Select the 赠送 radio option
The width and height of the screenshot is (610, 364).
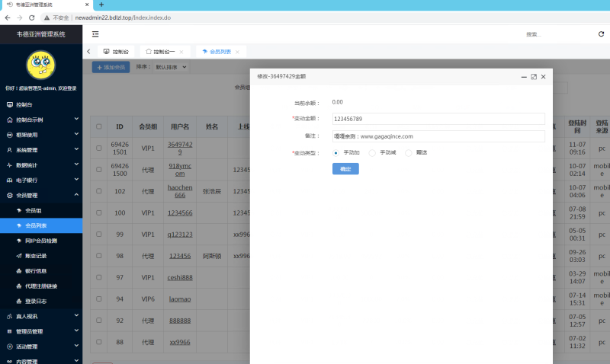[x=409, y=152]
